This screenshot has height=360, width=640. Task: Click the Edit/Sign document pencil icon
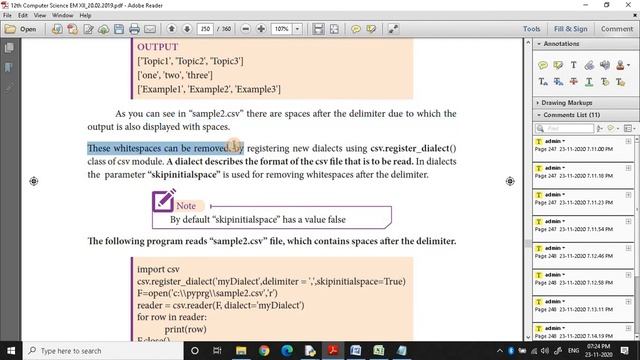pyautogui.click(x=88, y=29)
